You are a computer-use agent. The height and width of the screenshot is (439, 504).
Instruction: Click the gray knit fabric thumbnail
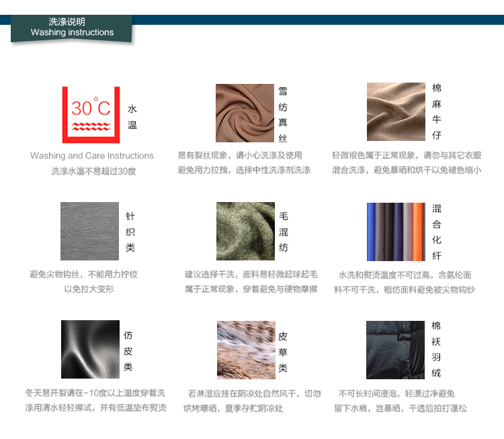click(89, 231)
